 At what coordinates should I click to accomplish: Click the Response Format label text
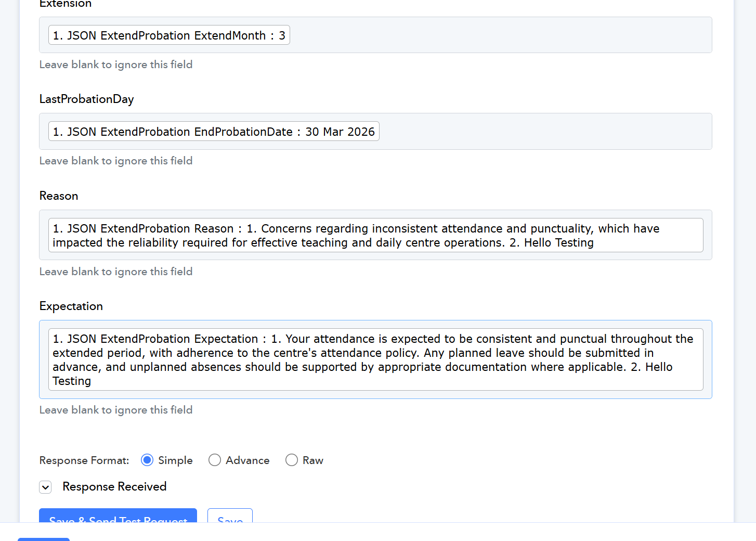[84, 461]
